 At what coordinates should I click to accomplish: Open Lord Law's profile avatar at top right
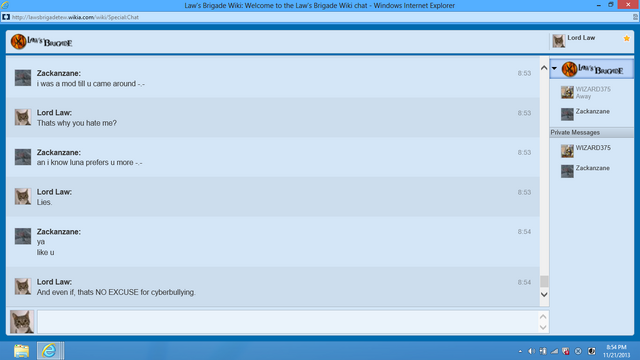pos(558,41)
